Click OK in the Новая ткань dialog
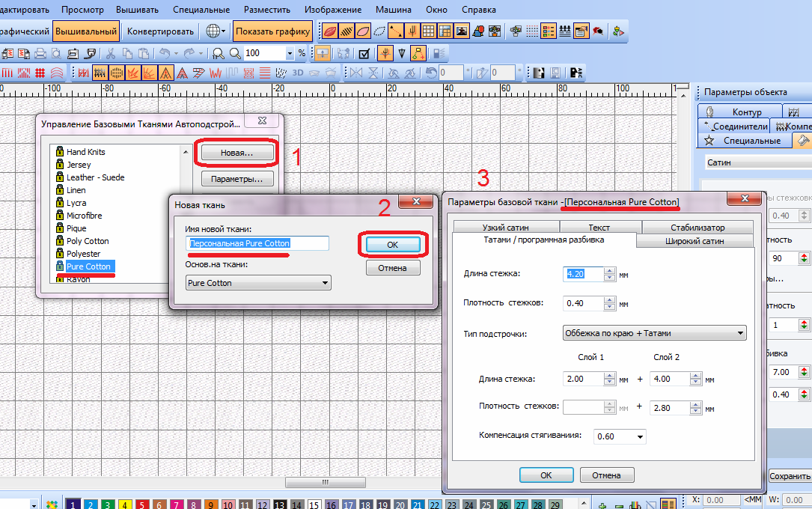 (393, 244)
